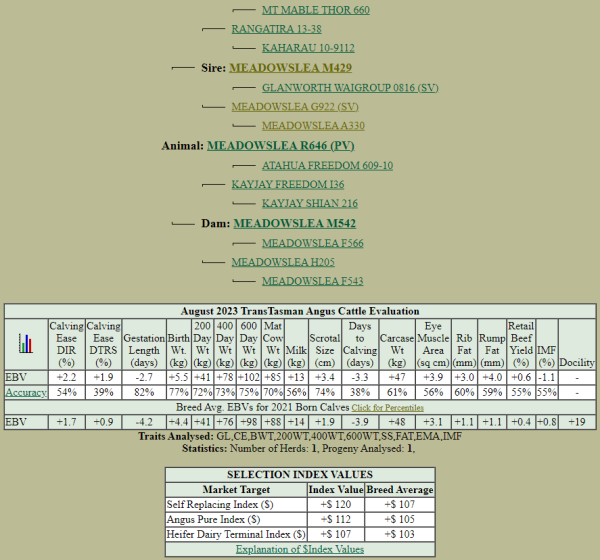Select the 82% Gestation Length accuracy cell
Image resolution: width=600 pixels, height=560 pixels.
144,392
